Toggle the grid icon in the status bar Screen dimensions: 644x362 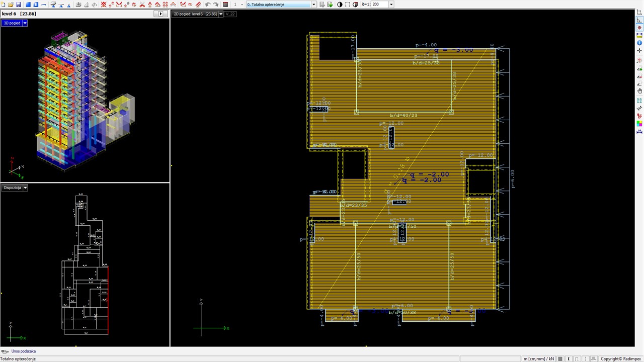pos(560,359)
